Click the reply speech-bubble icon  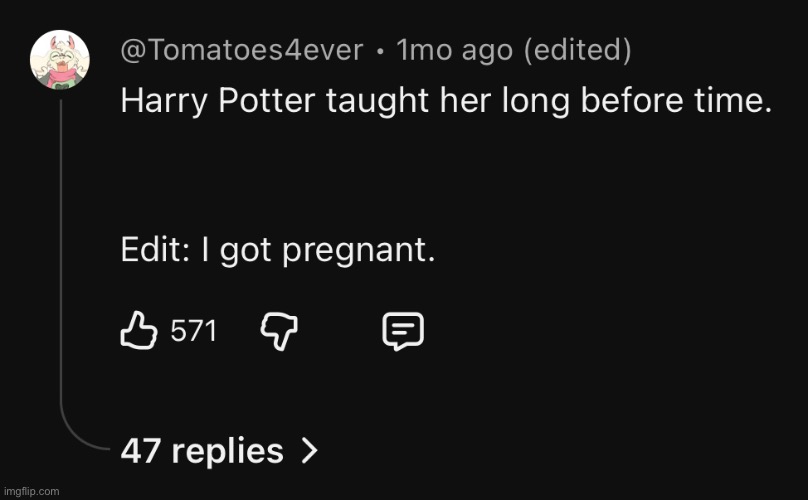[x=403, y=331]
